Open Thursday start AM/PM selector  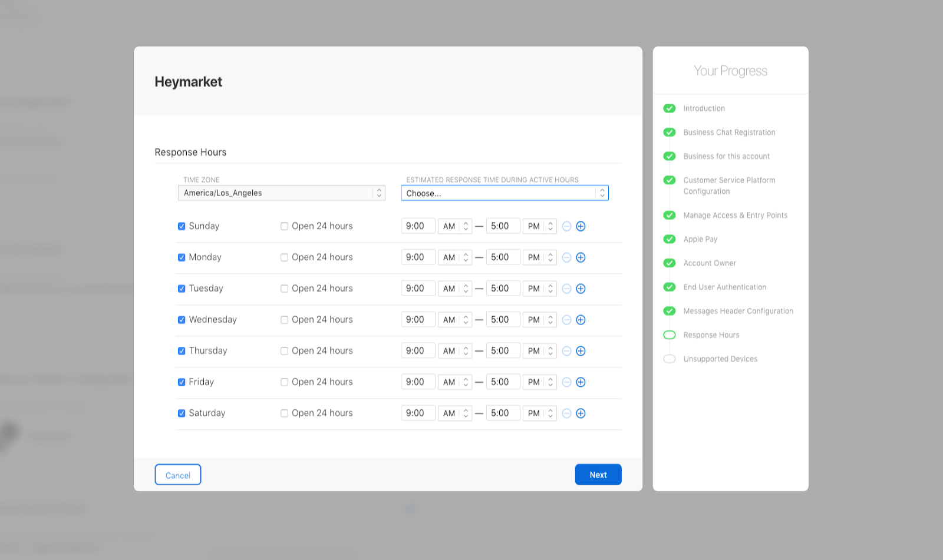point(455,351)
